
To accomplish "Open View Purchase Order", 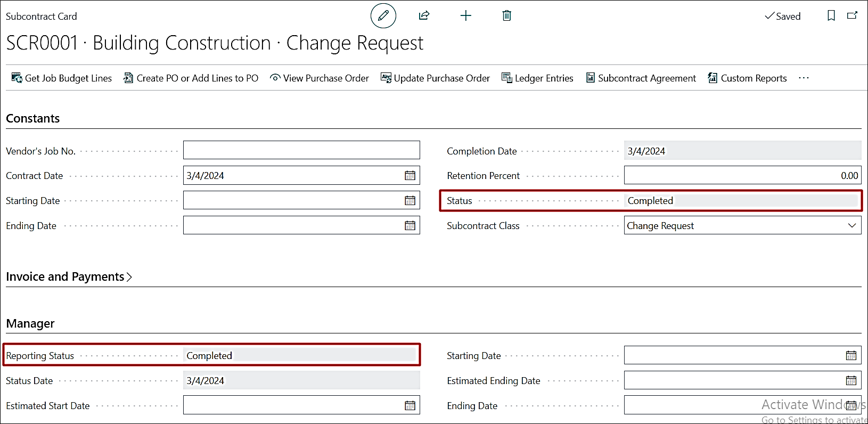I will pos(320,78).
